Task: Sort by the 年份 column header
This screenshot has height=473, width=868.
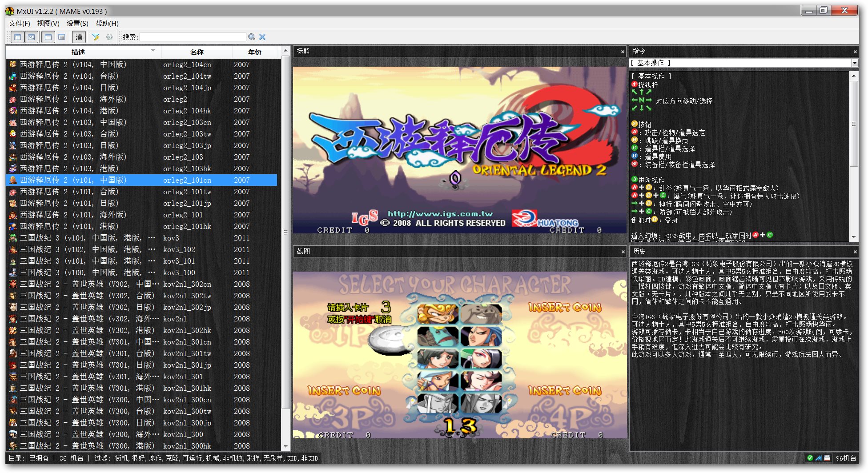Action: pyautogui.click(x=254, y=52)
